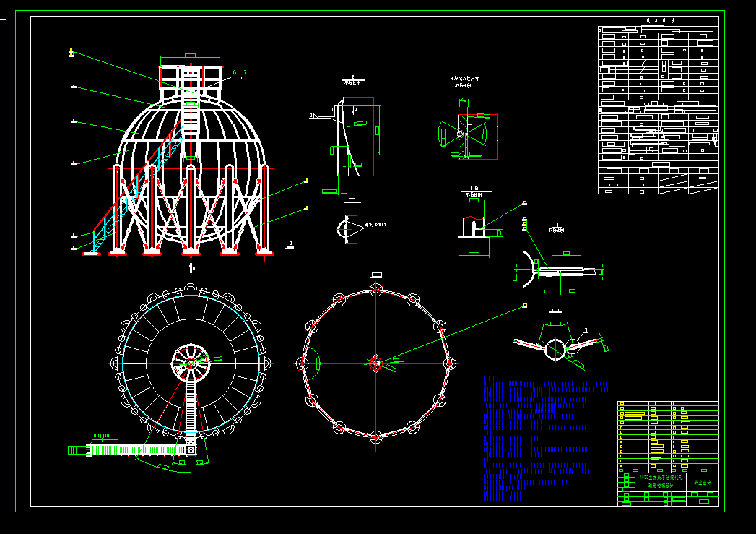The image size is (756, 534).
Task: Click the top platform of the spherical tank
Action: (190, 74)
